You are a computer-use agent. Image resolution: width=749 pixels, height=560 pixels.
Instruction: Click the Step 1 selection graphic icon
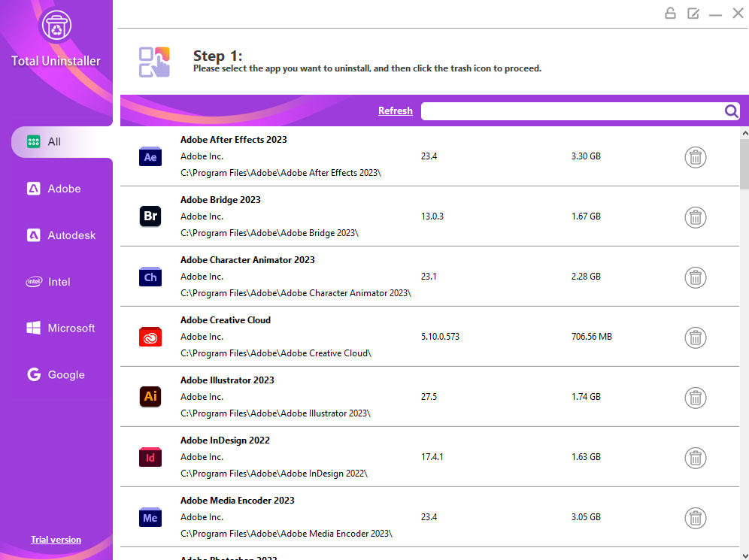[154, 62]
